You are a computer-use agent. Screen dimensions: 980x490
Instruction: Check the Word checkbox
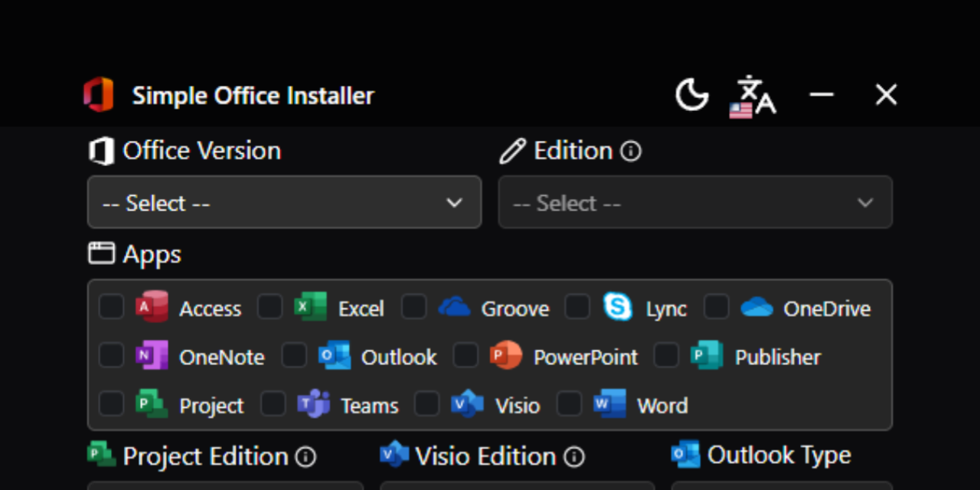tap(569, 403)
